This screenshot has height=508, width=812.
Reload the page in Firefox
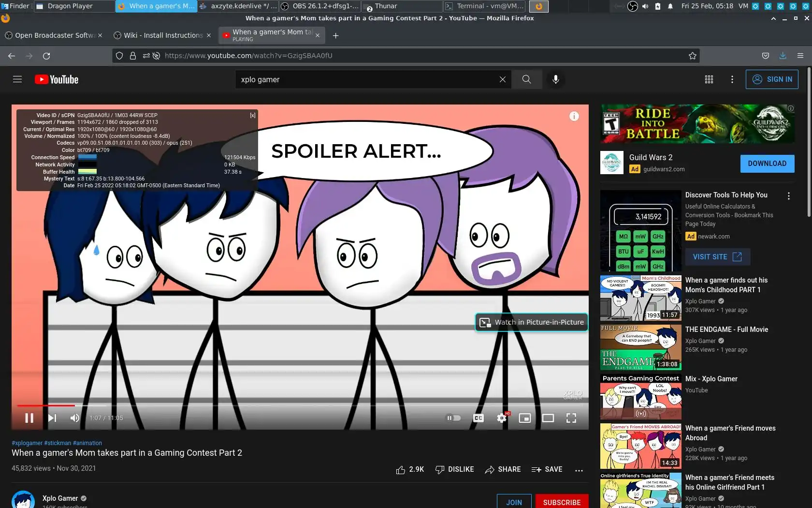[46, 56]
